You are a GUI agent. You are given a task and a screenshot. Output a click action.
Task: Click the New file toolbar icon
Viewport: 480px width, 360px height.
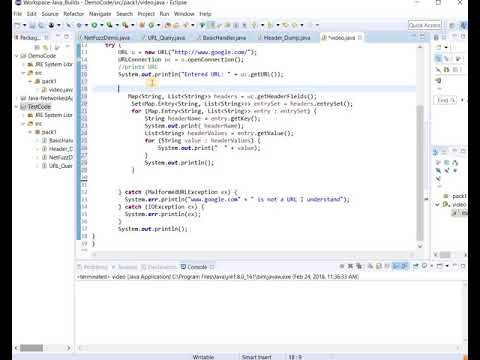pos(18,25)
